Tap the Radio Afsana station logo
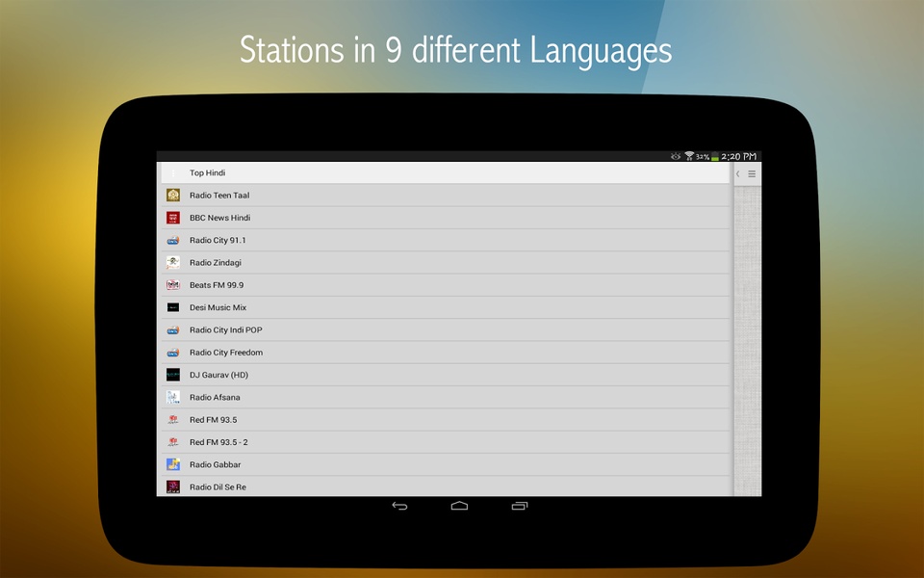The width and height of the screenshot is (924, 578). pos(172,397)
